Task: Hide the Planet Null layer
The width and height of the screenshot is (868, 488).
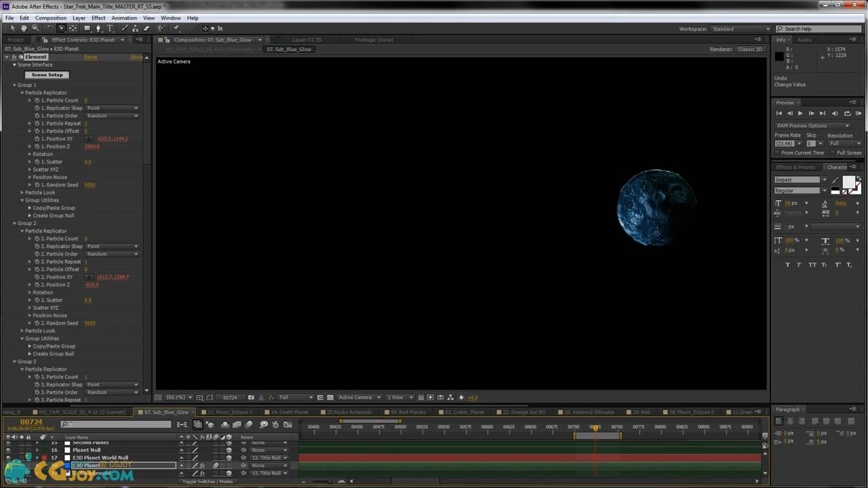Action: click(7, 450)
